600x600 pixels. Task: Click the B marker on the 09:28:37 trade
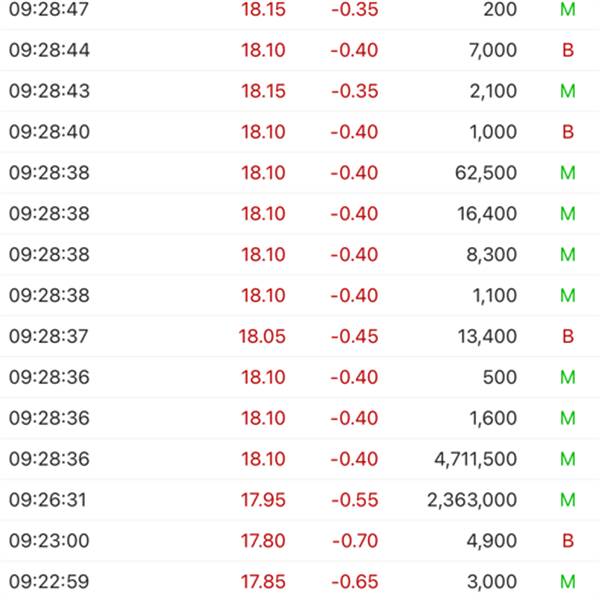tap(568, 336)
